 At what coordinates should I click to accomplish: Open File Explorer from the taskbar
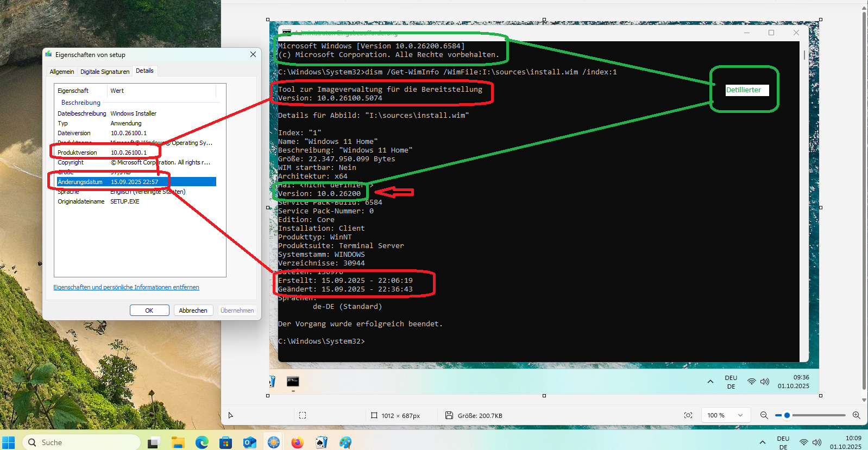pyautogui.click(x=178, y=442)
